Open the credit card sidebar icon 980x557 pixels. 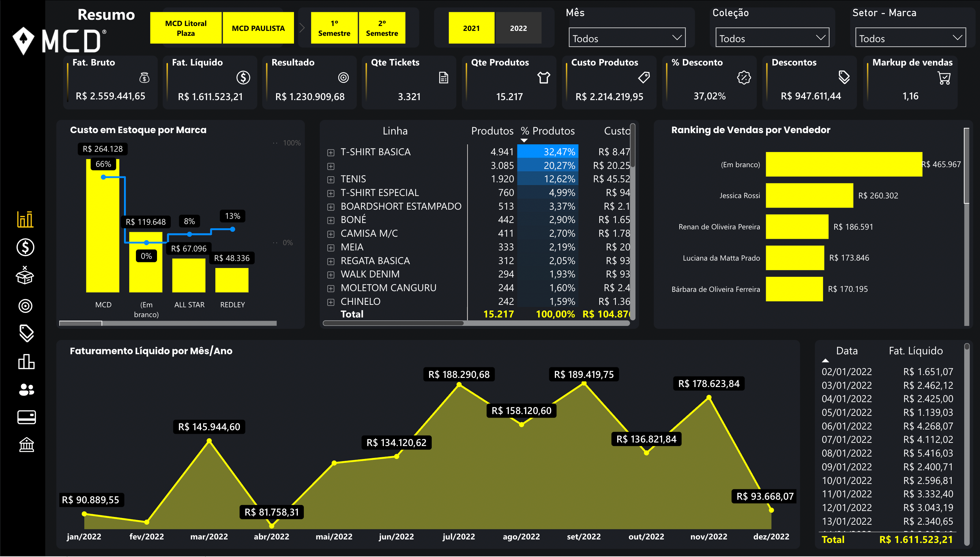click(26, 417)
